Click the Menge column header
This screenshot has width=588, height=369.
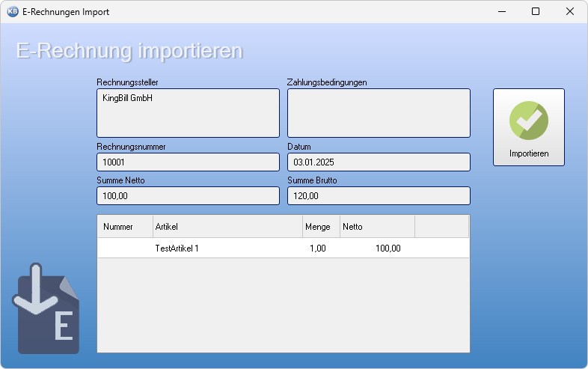(321, 226)
